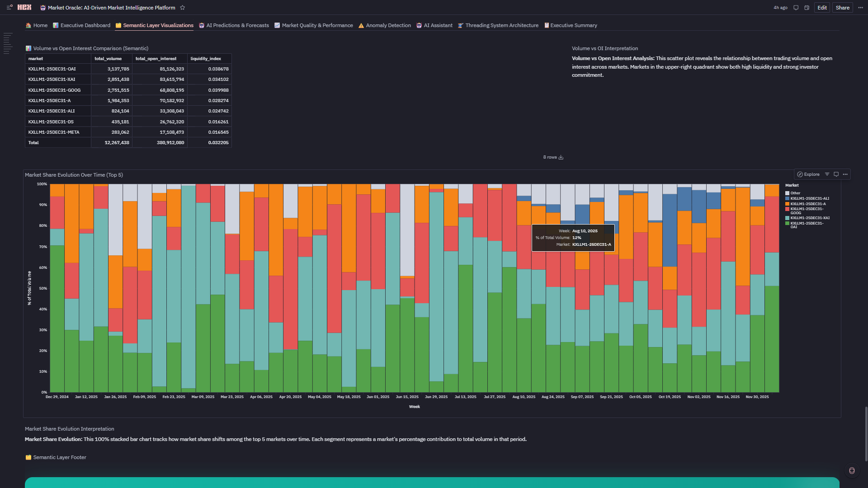The height and width of the screenshot is (488, 868).
Task: Toggle the Other series in the legend
Action: [795, 193]
